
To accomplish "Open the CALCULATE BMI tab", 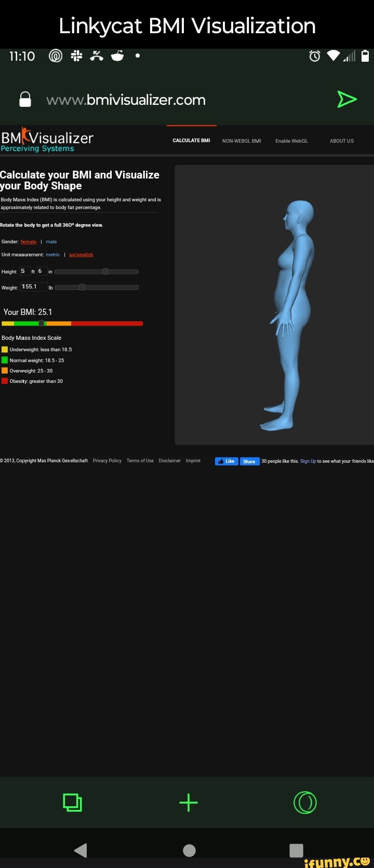I will click(191, 141).
